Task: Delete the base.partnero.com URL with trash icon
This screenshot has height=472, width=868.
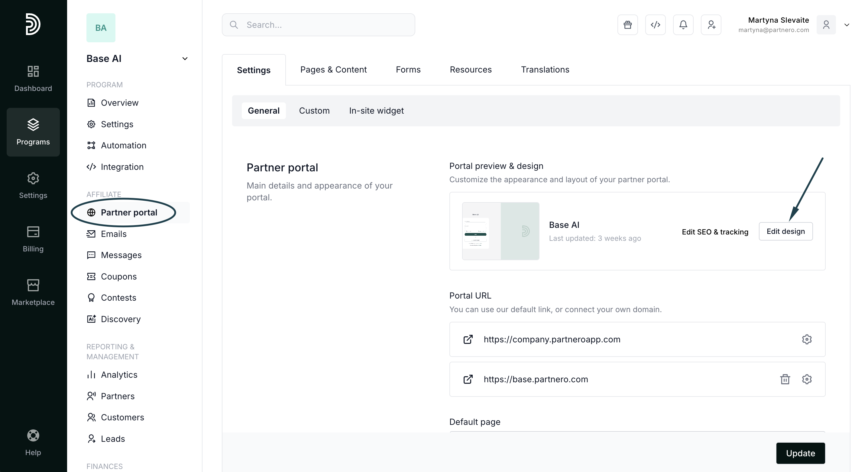Action: pos(785,379)
